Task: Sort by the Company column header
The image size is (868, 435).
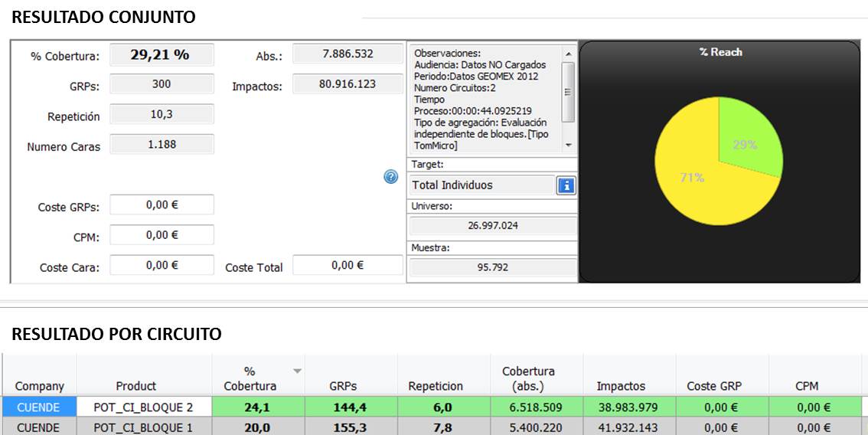Action: (40, 386)
